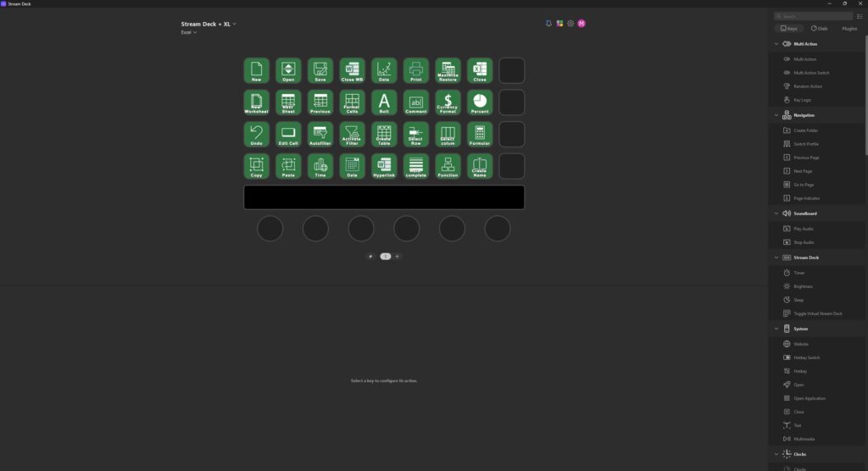Viewport: 868px width, 471px height.
Task: Select the Create Table key
Action: point(384,135)
